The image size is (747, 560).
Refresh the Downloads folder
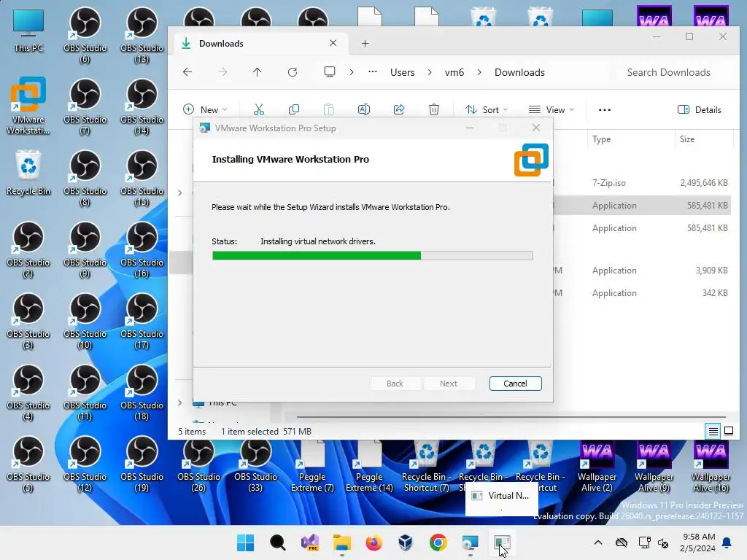coord(293,72)
